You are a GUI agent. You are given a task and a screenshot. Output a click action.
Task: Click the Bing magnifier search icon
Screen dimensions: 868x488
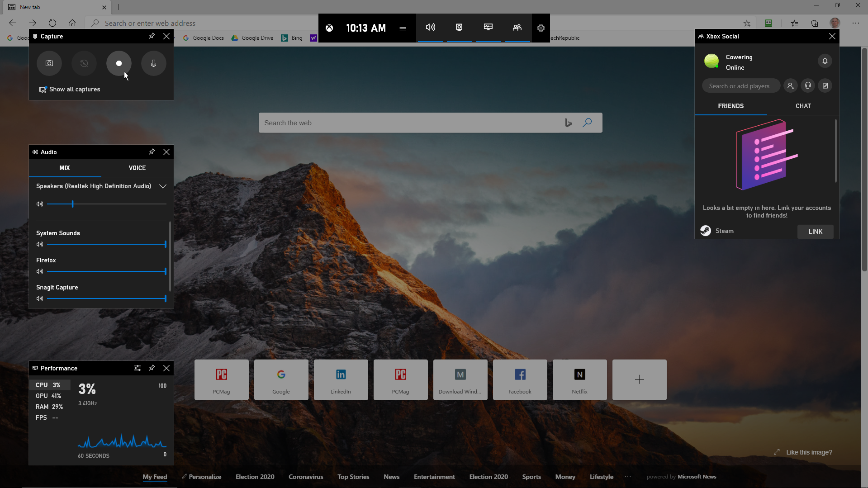pyautogui.click(x=587, y=123)
